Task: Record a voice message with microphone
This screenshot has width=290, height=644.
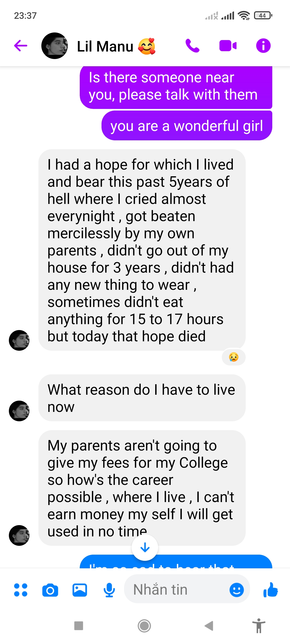Action: pos(109,590)
